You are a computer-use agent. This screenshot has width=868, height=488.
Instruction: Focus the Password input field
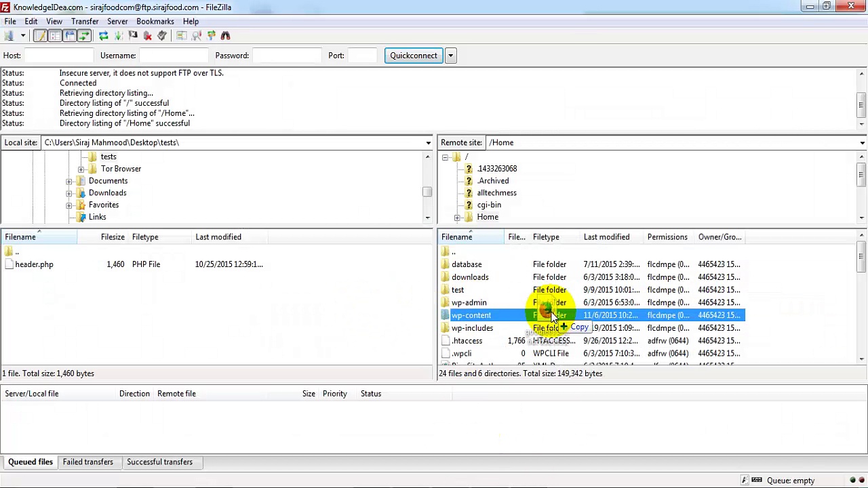[288, 56]
